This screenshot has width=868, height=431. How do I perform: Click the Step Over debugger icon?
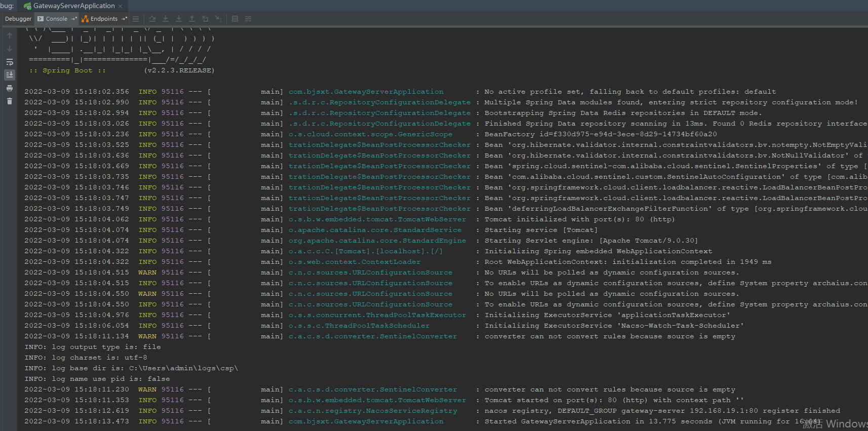pos(152,19)
